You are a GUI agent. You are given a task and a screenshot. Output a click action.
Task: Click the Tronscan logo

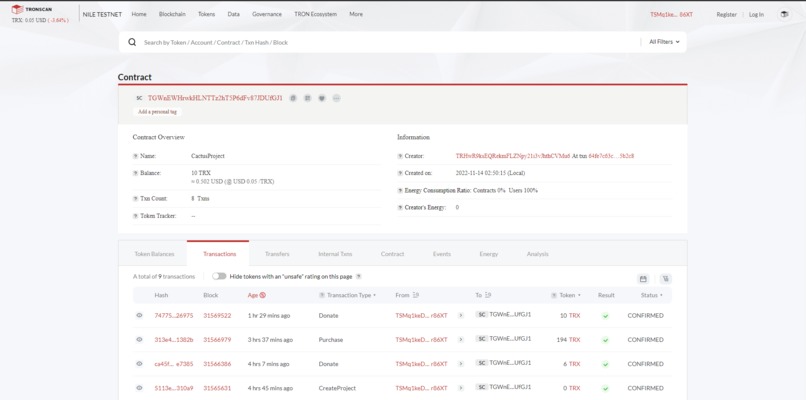tap(32, 9)
